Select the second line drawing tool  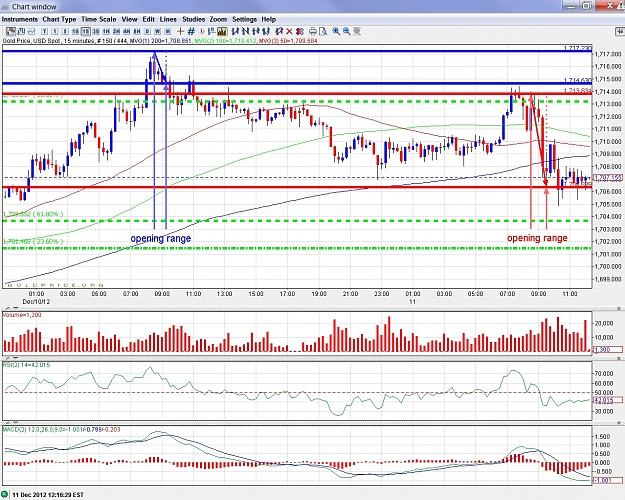pos(246,31)
